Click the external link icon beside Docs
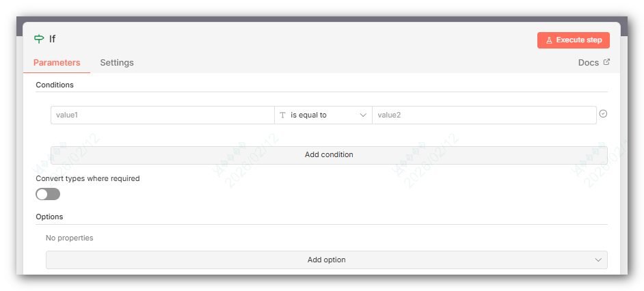 pyautogui.click(x=606, y=62)
